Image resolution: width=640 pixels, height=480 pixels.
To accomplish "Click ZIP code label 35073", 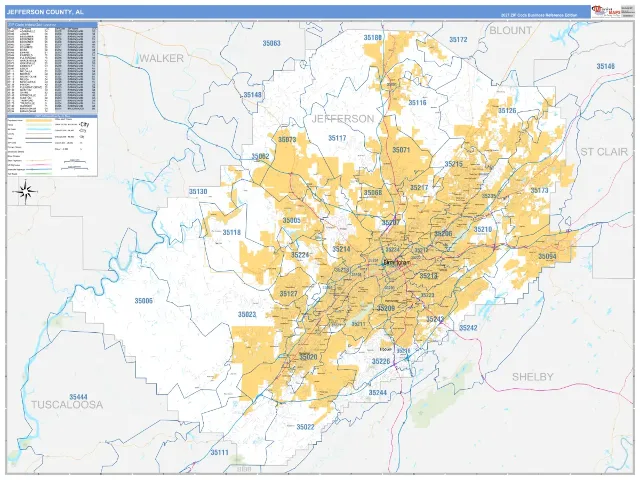I will click(287, 140).
